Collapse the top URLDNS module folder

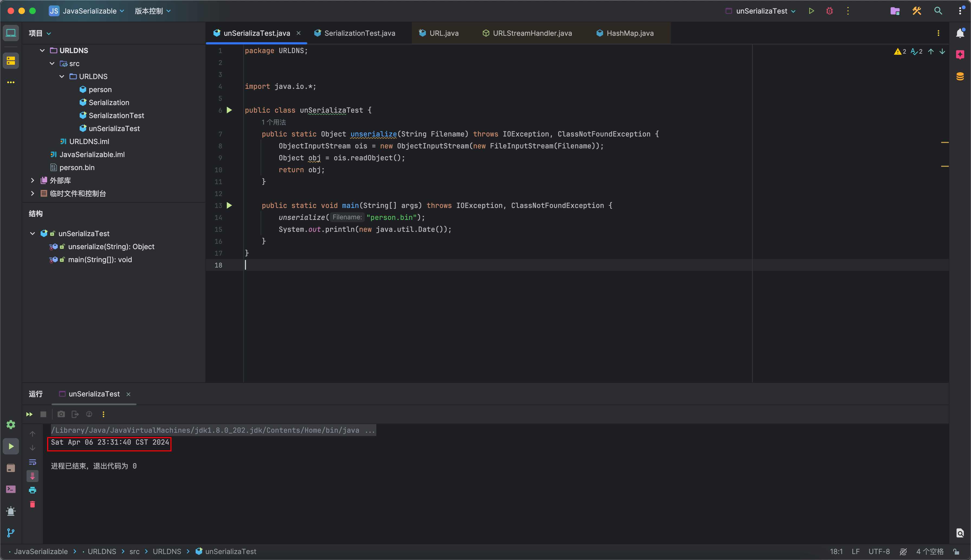click(42, 50)
